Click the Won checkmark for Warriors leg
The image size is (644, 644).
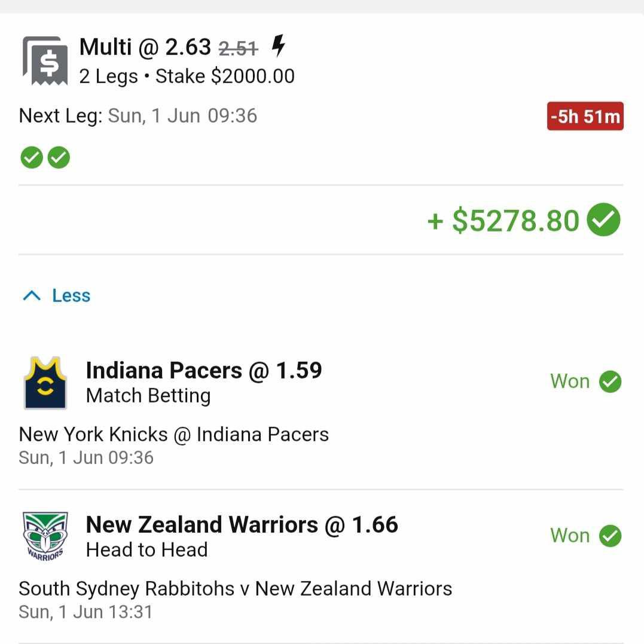(x=610, y=536)
